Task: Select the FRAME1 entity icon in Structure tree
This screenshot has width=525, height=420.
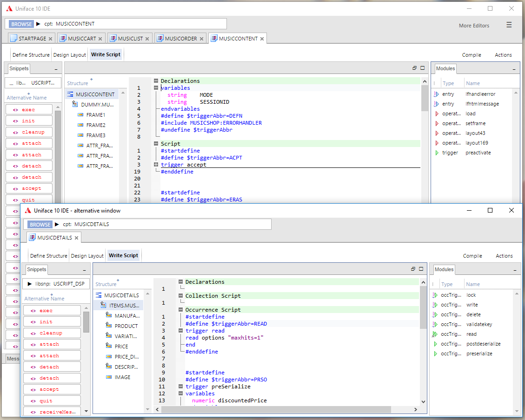Action: tap(80, 115)
